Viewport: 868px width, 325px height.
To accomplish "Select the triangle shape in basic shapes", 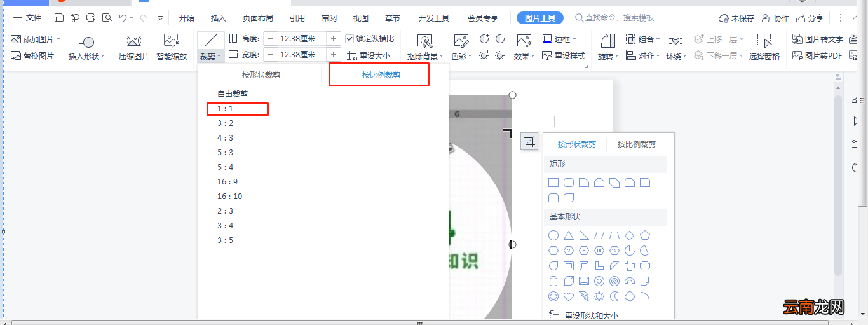I will click(569, 235).
